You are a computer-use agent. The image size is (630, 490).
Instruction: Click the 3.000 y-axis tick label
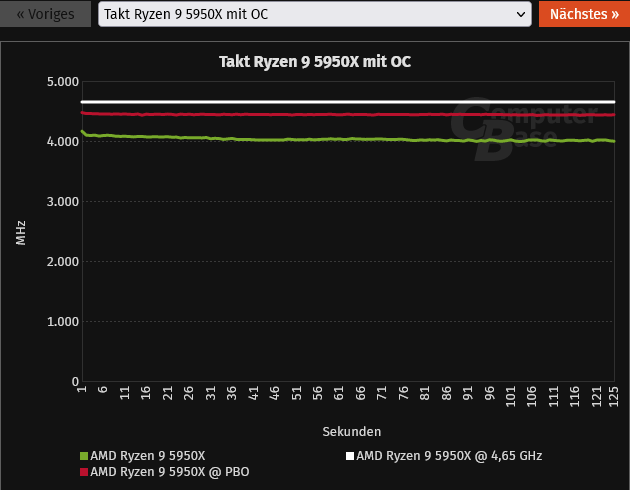tap(63, 201)
